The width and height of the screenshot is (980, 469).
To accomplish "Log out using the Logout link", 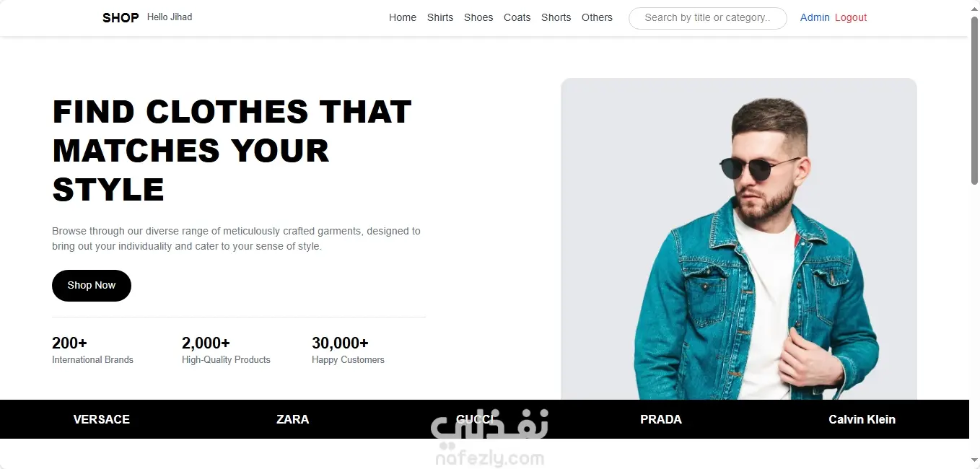I will (x=851, y=17).
